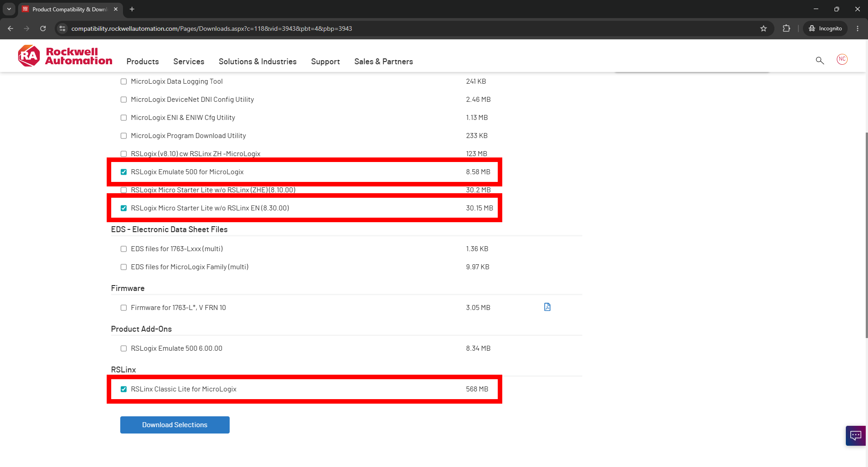Check RSLogix (v8.10) cw RSLinx ZH checkbox
The image size is (868, 467).
tap(123, 154)
